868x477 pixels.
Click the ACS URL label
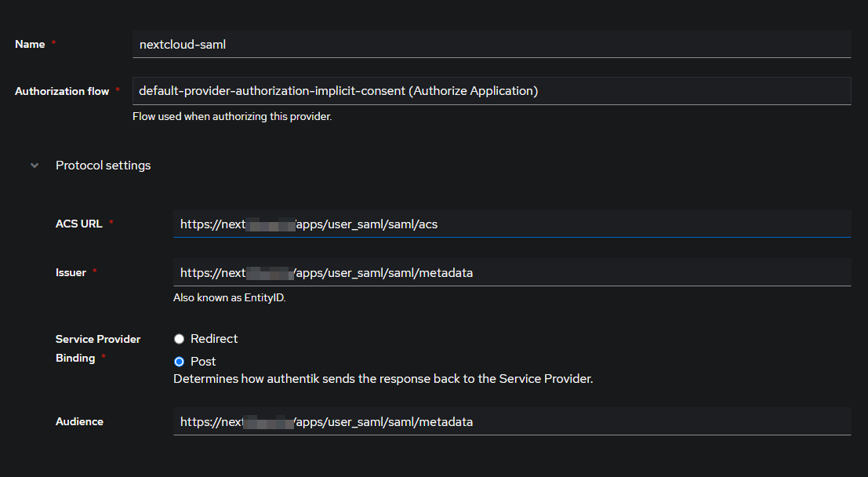pos(78,224)
